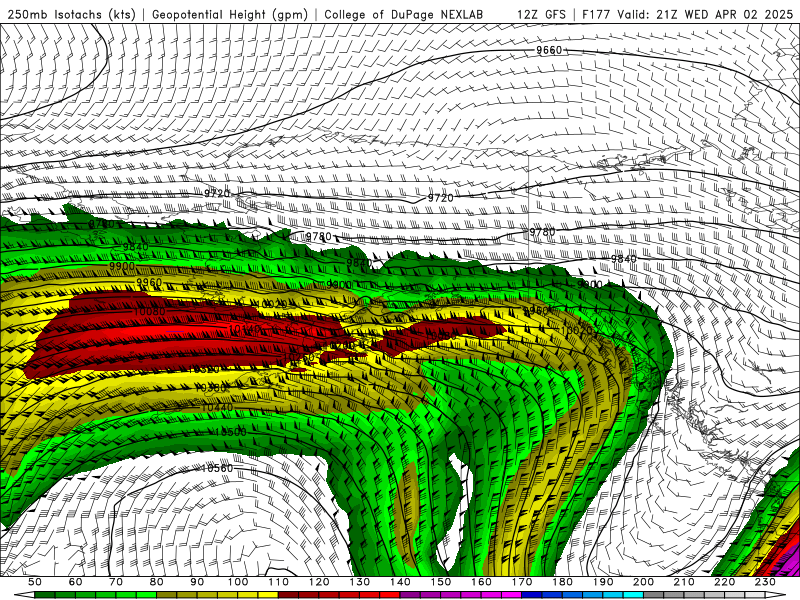Click the '230' knots color scale label
Screen dimensions: 800x600
765,582
